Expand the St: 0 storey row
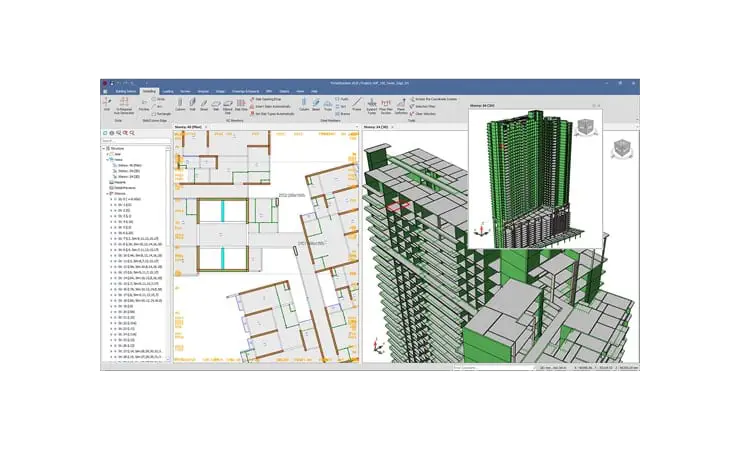 coord(111,199)
